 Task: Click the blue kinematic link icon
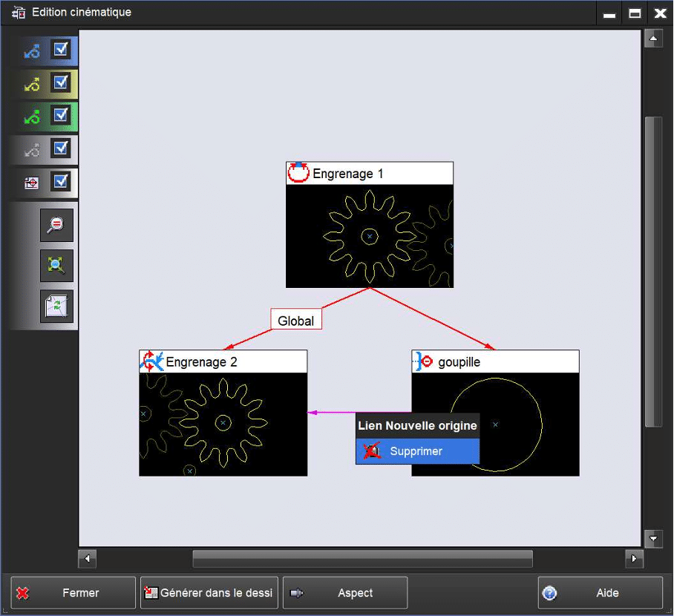[32, 51]
